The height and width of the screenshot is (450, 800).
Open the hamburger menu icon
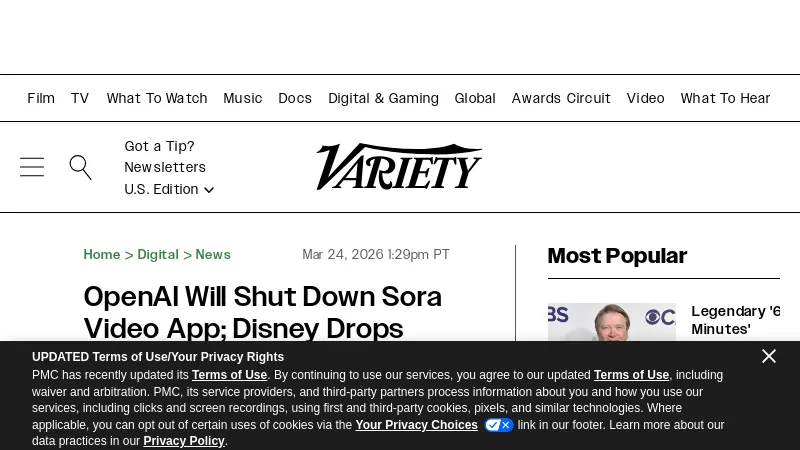coord(32,167)
